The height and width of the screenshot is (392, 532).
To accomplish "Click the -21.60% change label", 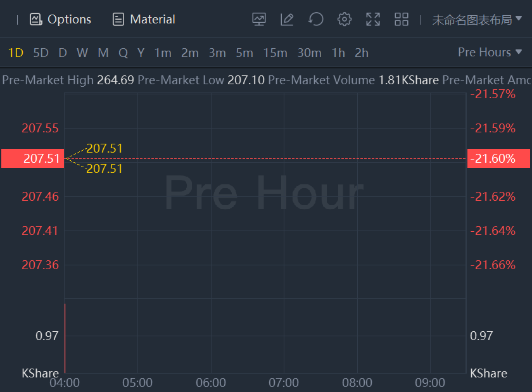I will pos(498,158).
